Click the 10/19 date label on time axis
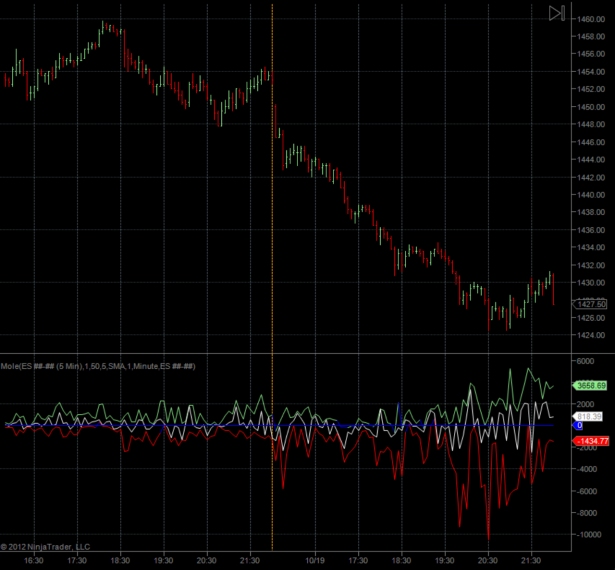Viewport: 615px width, 570px height. pos(316,561)
